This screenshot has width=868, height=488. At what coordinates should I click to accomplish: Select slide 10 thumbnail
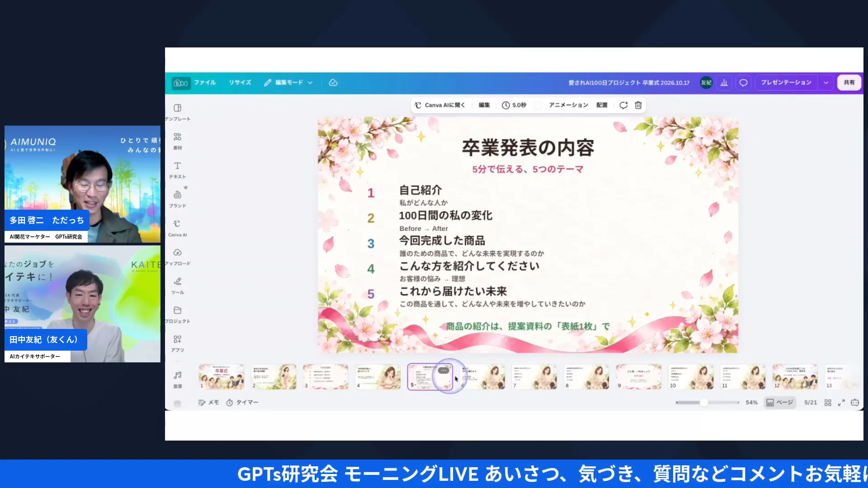pyautogui.click(x=691, y=377)
